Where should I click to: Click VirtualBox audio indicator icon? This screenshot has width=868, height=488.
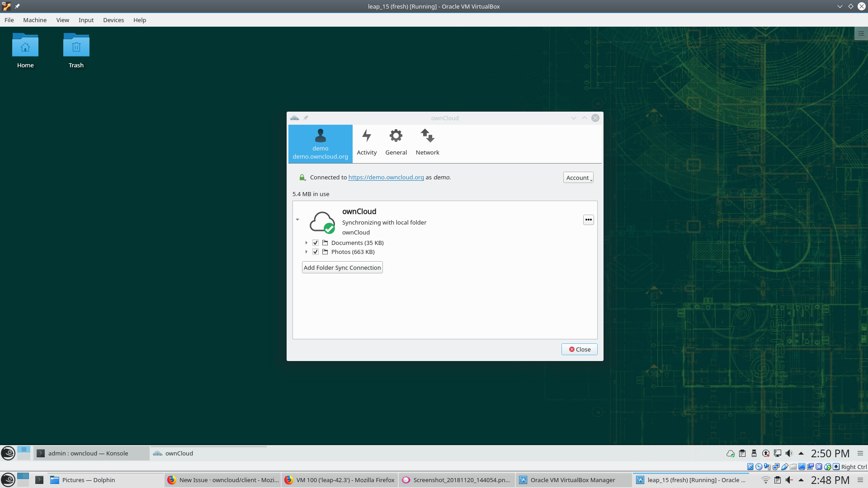(767, 467)
